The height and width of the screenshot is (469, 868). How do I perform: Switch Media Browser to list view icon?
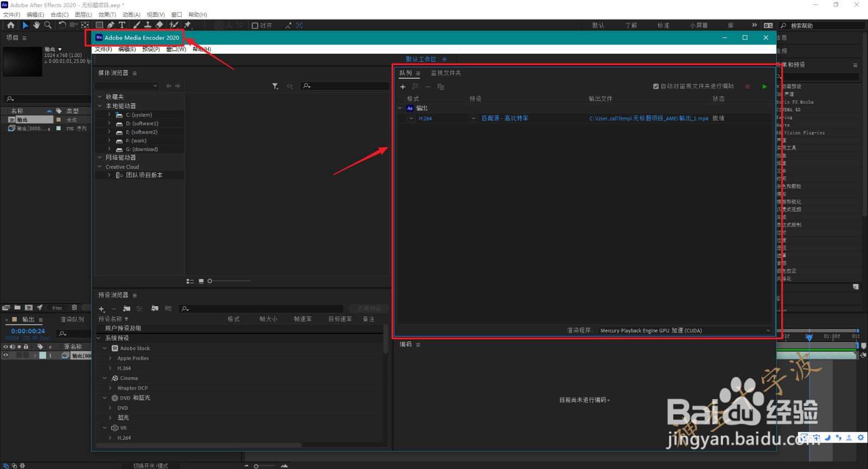pyautogui.click(x=190, y=281)
